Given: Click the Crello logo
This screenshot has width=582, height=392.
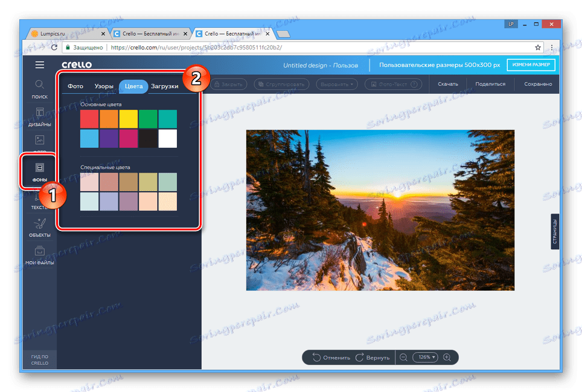Looking at the screenshot, I should click(x=77, y=65).
